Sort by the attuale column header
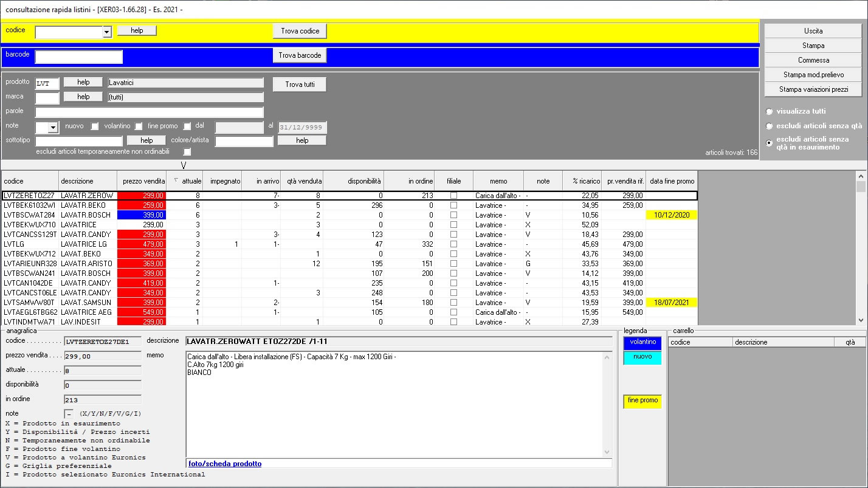The image size is (868, 488). click(x=185, y=181)
